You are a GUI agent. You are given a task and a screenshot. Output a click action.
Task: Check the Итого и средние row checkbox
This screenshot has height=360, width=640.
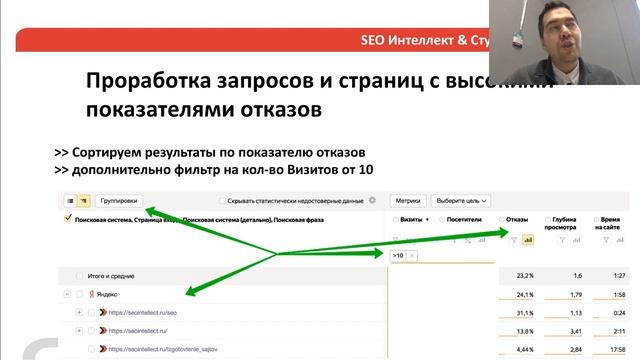pyautogui.click(x=80, y=276)
